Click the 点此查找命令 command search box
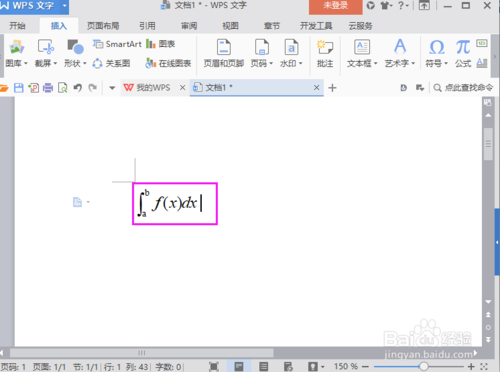This screenshot has width=500, height=372. pyautogui.click(x=463, y=88)
